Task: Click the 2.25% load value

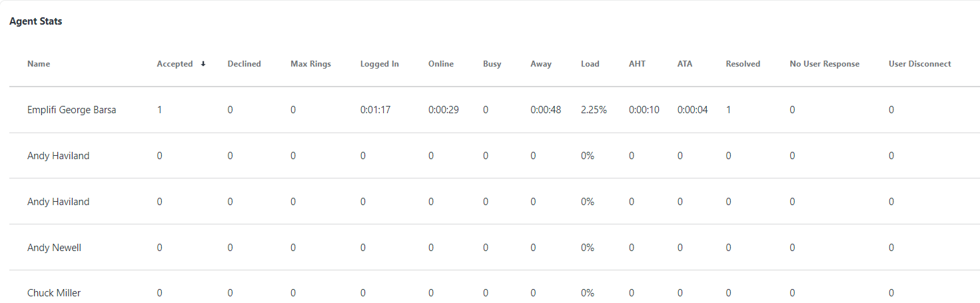Action: click(x=594, y=110)
